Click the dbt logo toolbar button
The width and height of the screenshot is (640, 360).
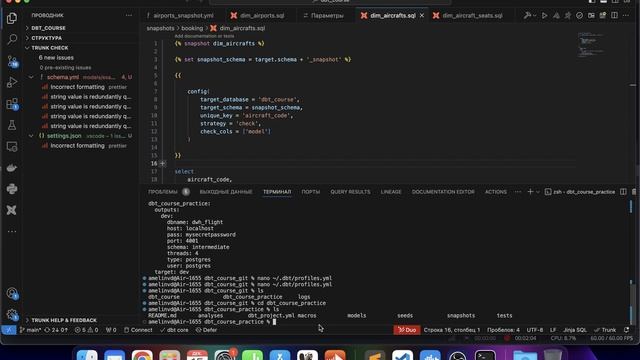(x=568, y=16)
